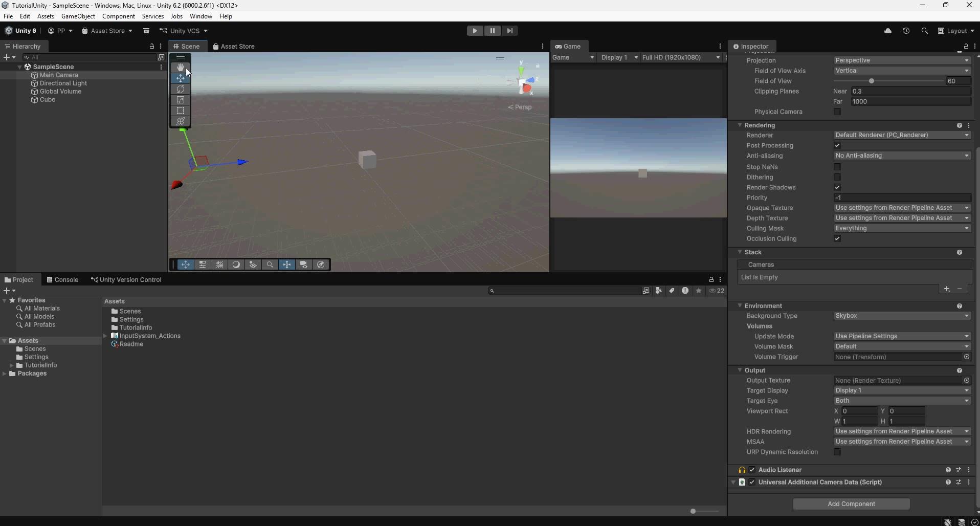Open the Anti-aliasing dropdown
The height and width of the screenshot is (526, 980).
902,156
